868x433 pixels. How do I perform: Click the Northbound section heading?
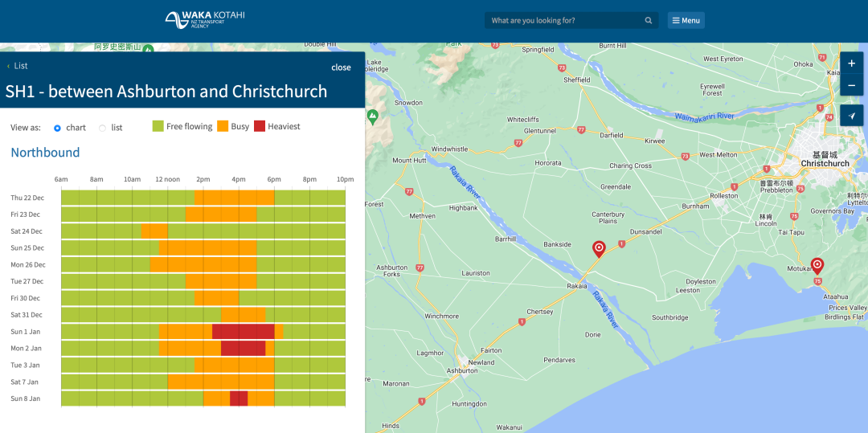point(45,152)
